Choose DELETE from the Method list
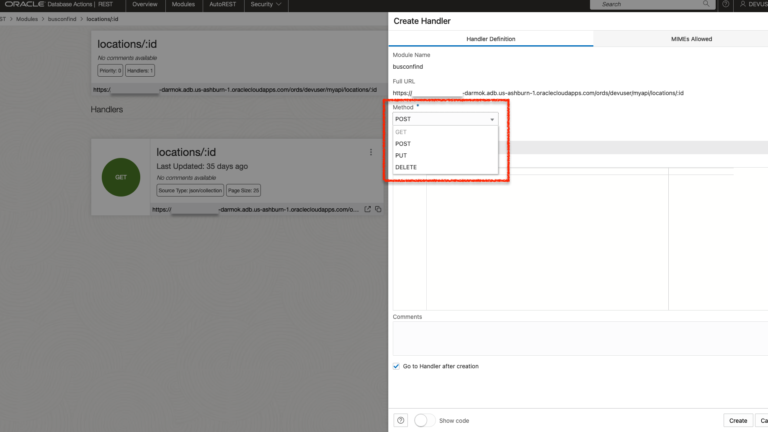Viewport: 768px width, 432px height. (406, 167)
